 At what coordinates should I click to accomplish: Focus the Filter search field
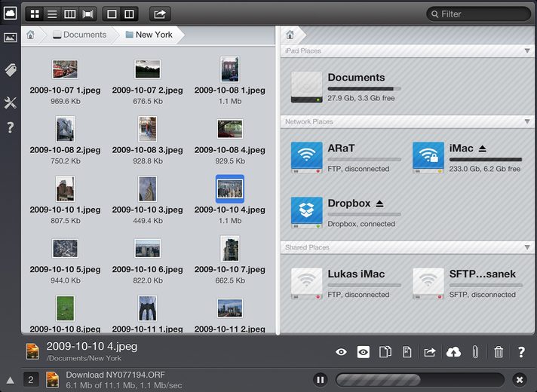478,14
